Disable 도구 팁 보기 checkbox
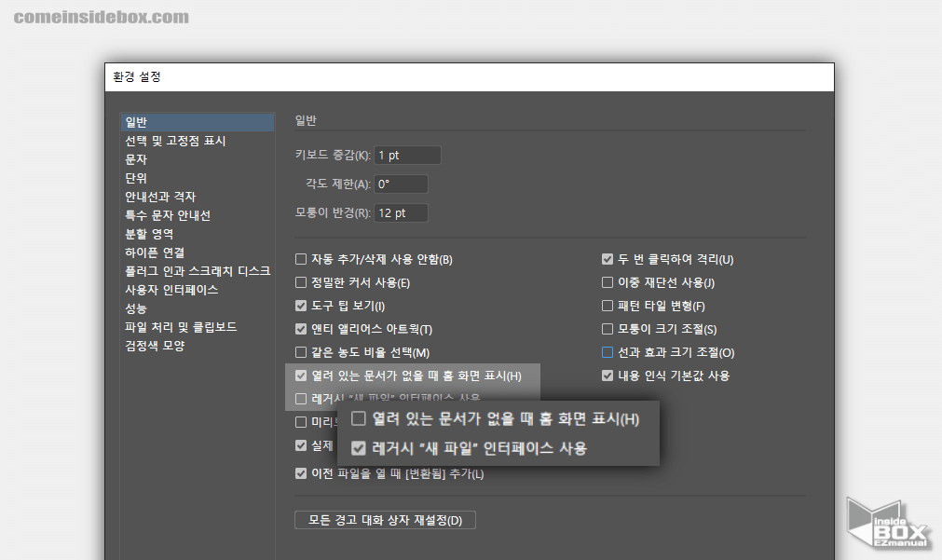 tap(301, 306)
